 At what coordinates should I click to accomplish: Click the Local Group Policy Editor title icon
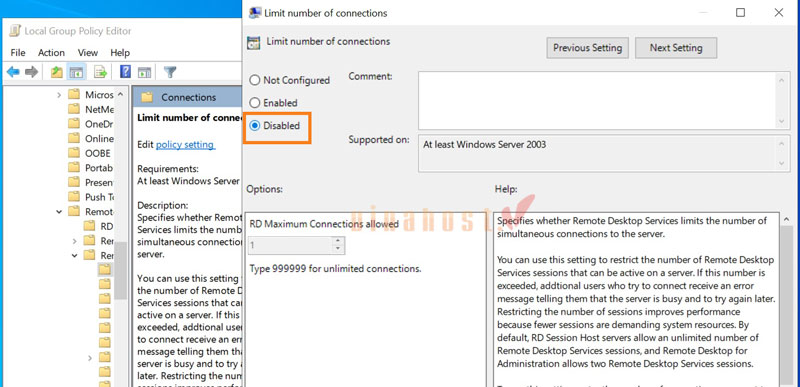pos(15,31)
